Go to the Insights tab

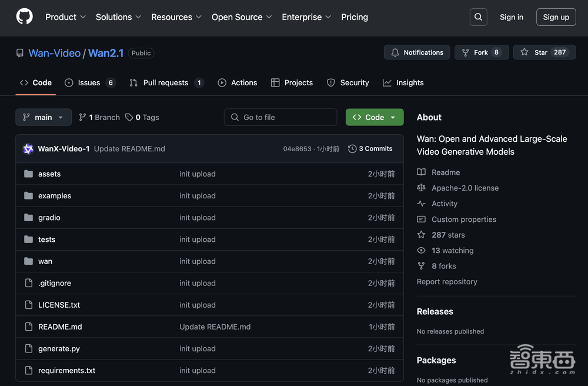(x=403, y=83)
